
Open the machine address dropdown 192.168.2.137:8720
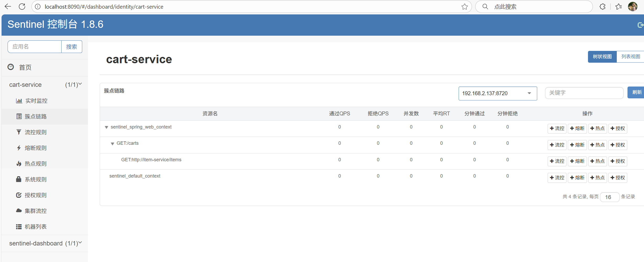[498, 93]
